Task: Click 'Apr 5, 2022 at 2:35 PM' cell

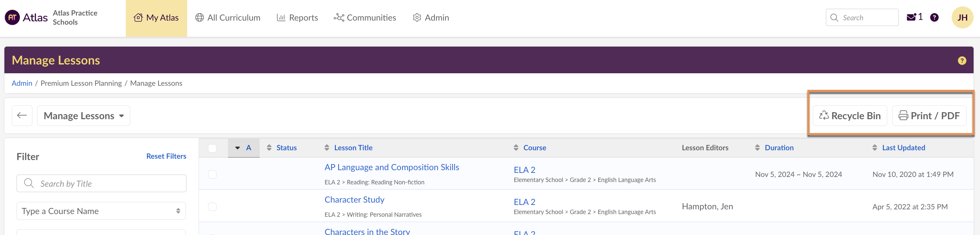Action: pyautogui.click(x=910, y=207)
